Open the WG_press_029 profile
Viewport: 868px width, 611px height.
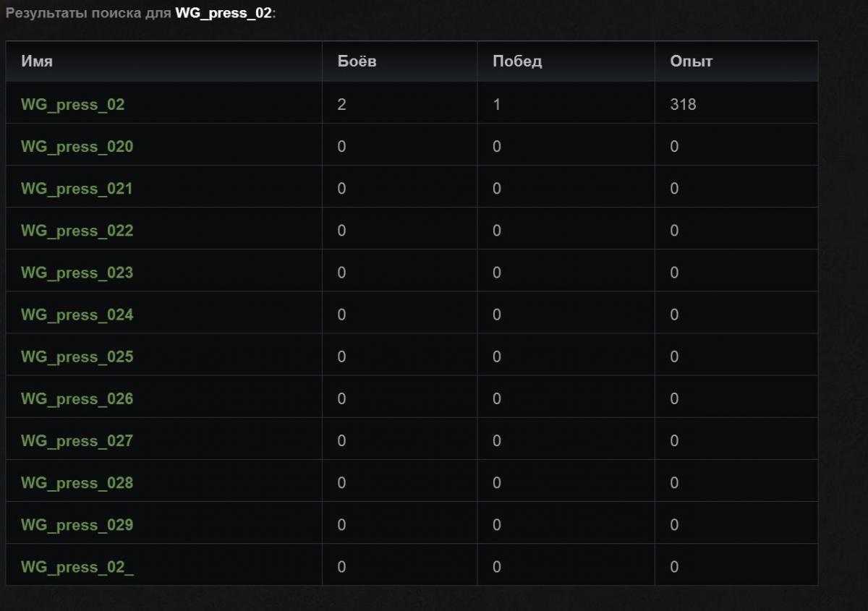77,524
